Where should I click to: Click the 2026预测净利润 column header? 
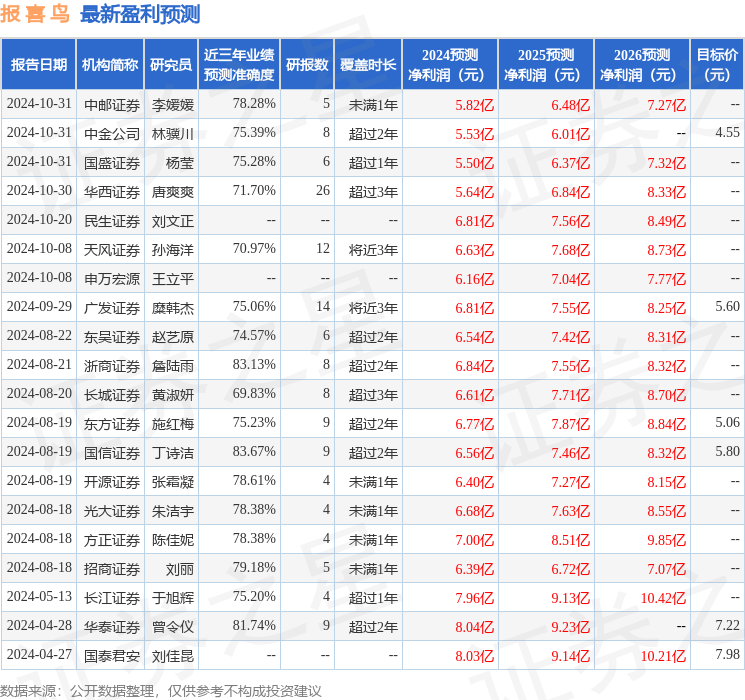tap(642, 65)
